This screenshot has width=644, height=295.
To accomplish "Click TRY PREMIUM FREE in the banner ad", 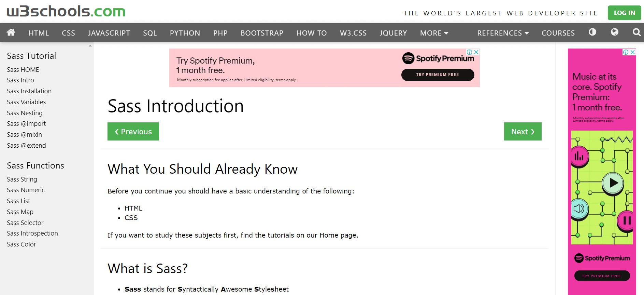I will tap(438, 75).
